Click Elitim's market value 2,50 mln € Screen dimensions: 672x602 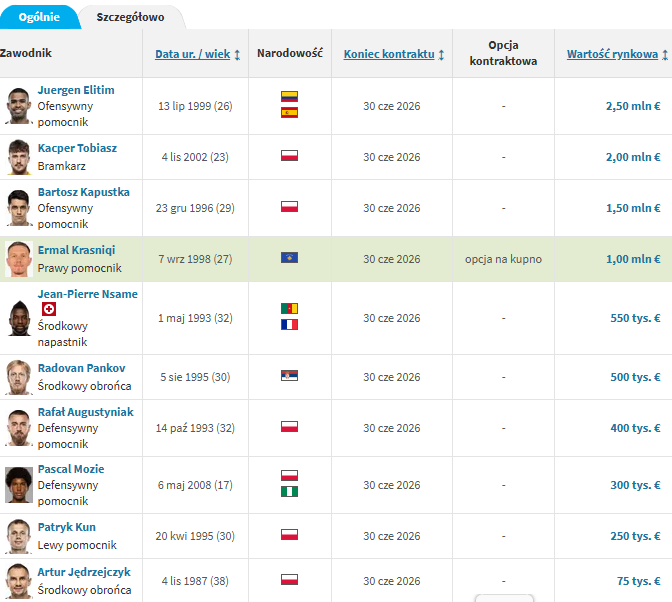(633, 106)
